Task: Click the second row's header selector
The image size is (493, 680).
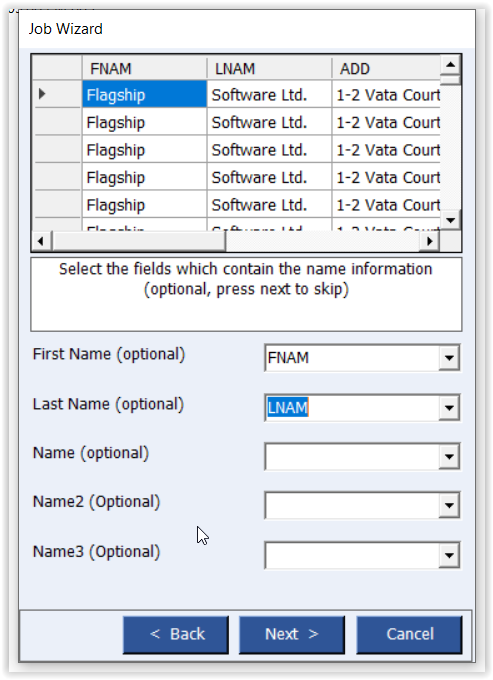Action: (x=58, y=121)
